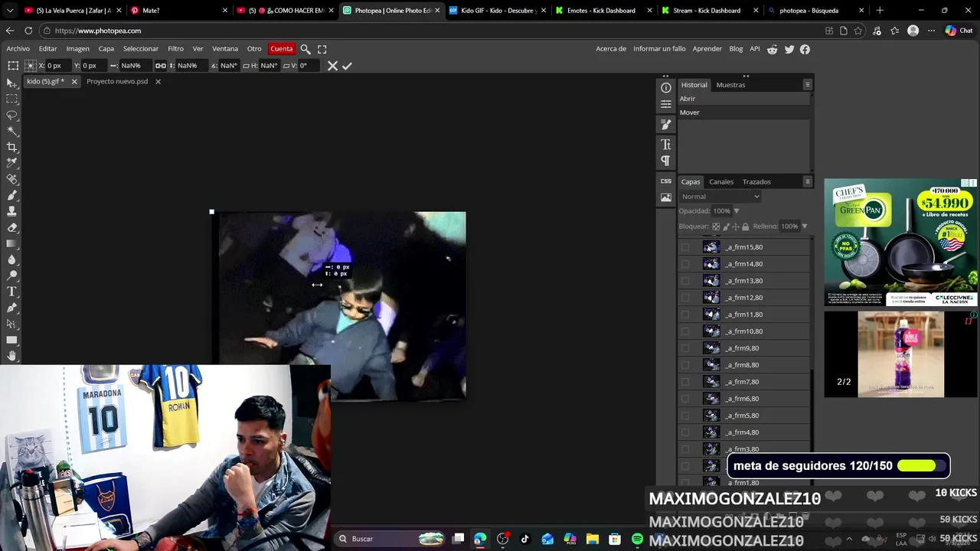Select the Magic Wand tool
Image resolution: width=980 pixels, height=551 pixels.
[11, 131]
